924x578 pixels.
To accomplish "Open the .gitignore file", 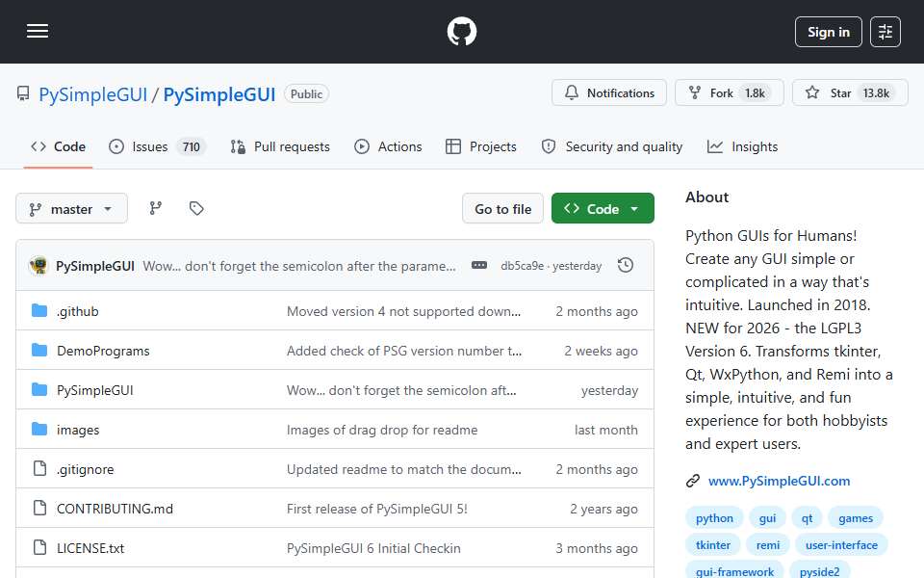I will [x=86, y=469].
